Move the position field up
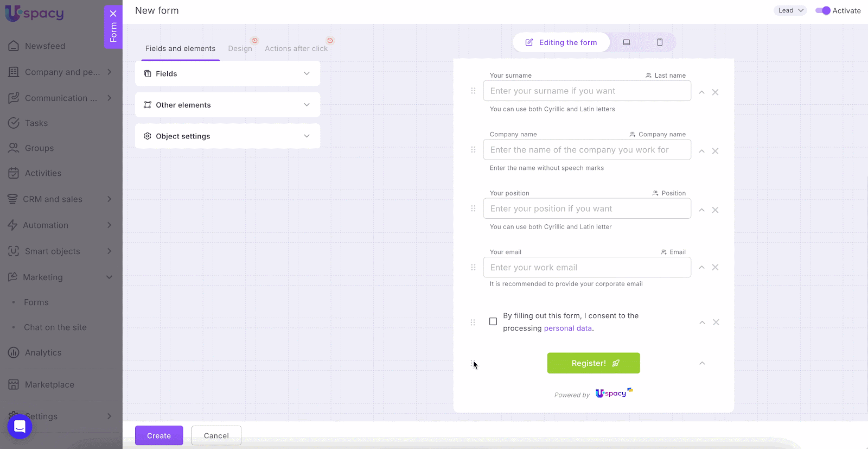Image resolution: width=868 pixels, height=449 pixels. [x=701, y=210]
